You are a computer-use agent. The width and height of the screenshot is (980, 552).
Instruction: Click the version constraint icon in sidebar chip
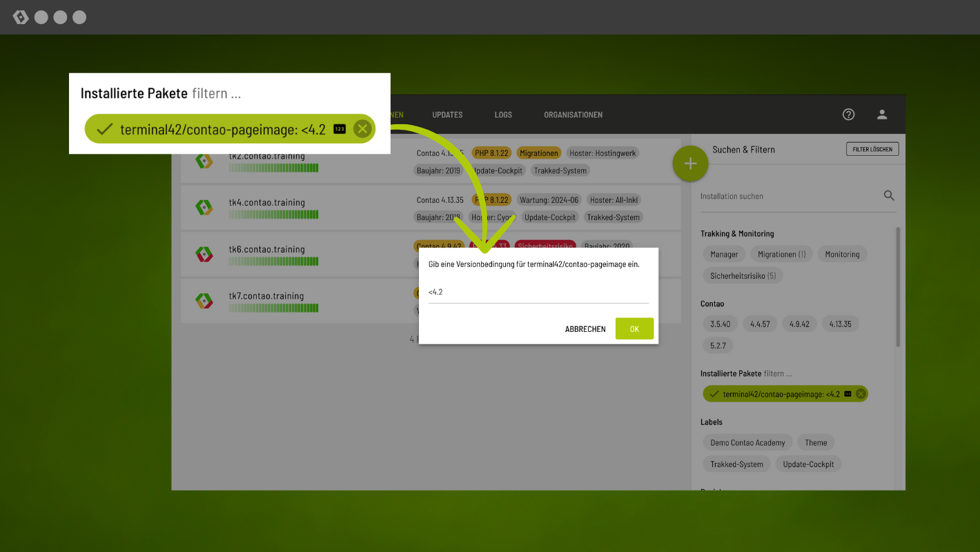847,394
